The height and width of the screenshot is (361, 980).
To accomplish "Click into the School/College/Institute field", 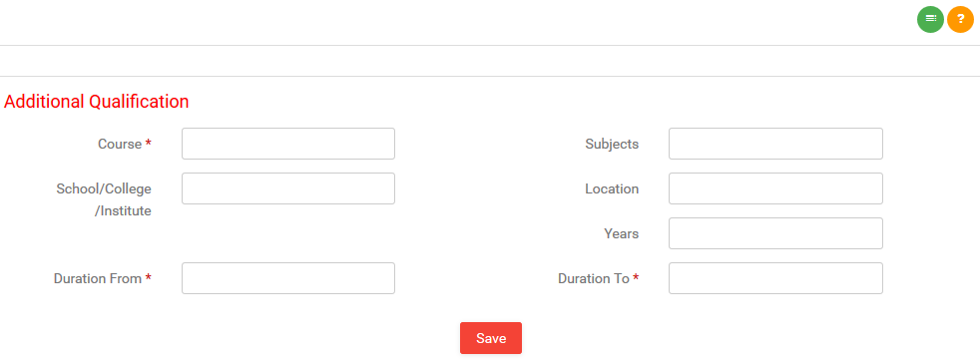I will tap(288, 188).
